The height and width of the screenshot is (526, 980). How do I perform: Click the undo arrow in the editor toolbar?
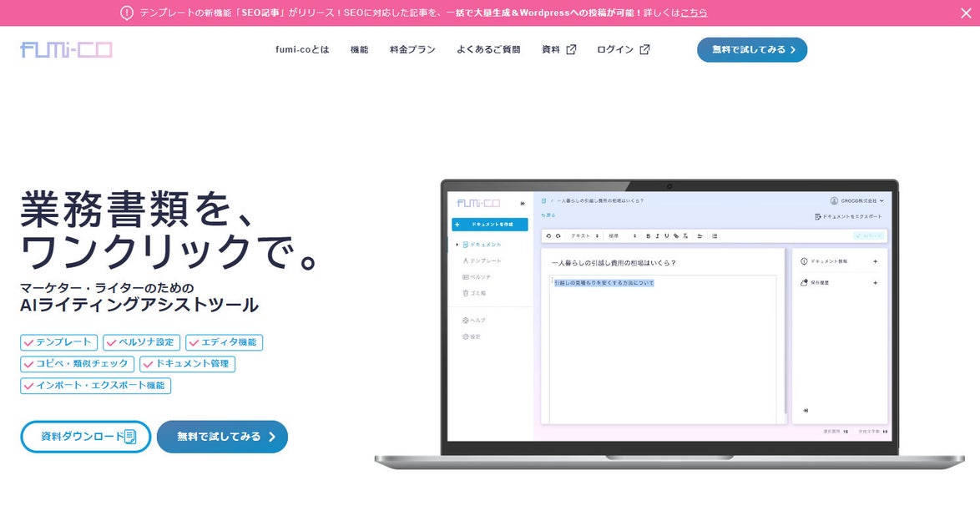pos(548,235)
